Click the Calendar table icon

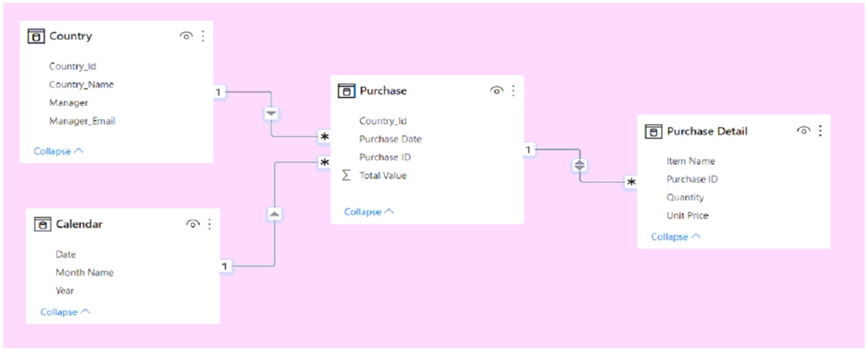click(42, 224)
